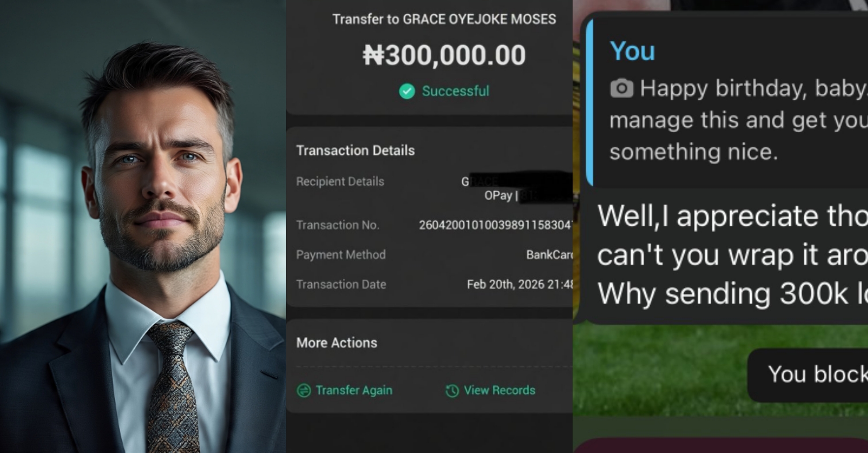Tap the camera icon in quoted message
The image size is (868, 453).
click(x=622, y=88)
